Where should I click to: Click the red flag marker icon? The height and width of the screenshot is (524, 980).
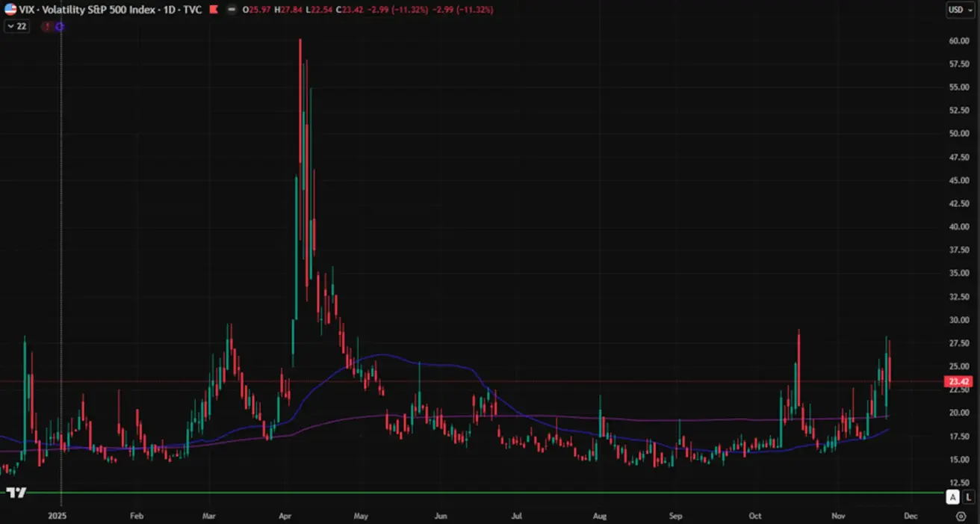(x=213, y=10)
